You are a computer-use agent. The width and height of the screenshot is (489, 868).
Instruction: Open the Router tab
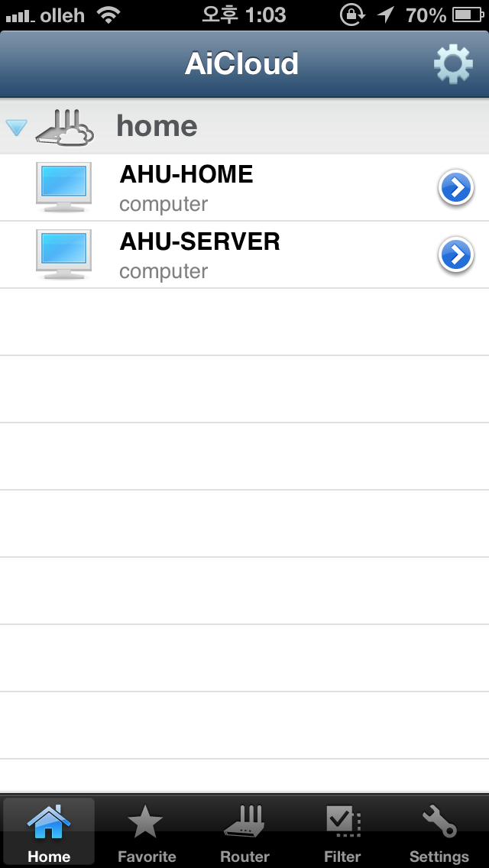point(244,833)
